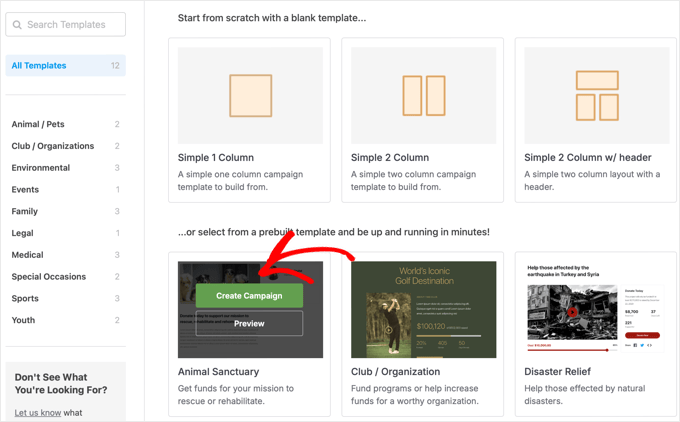Viewport: 680px width, 422px height.
Task: Select Sports templates category
Action: click(x=25, y=299)
